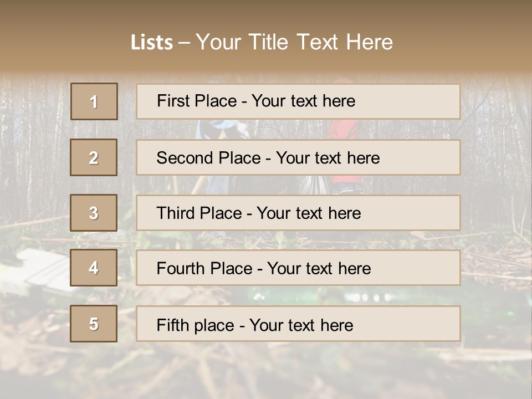The height and width of the screenshot is (399, 532).
Task: Select the number 2 box
Action: click(x=94, y=157)
